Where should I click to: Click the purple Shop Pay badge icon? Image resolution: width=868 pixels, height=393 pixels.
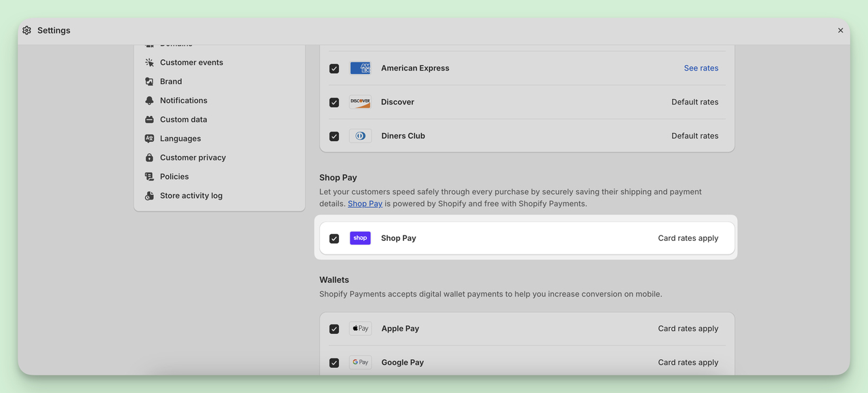(x=360, y=238)
